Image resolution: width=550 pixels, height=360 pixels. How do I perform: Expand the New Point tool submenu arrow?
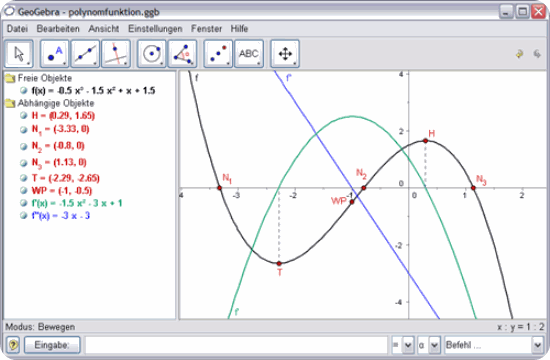[65, 64]
